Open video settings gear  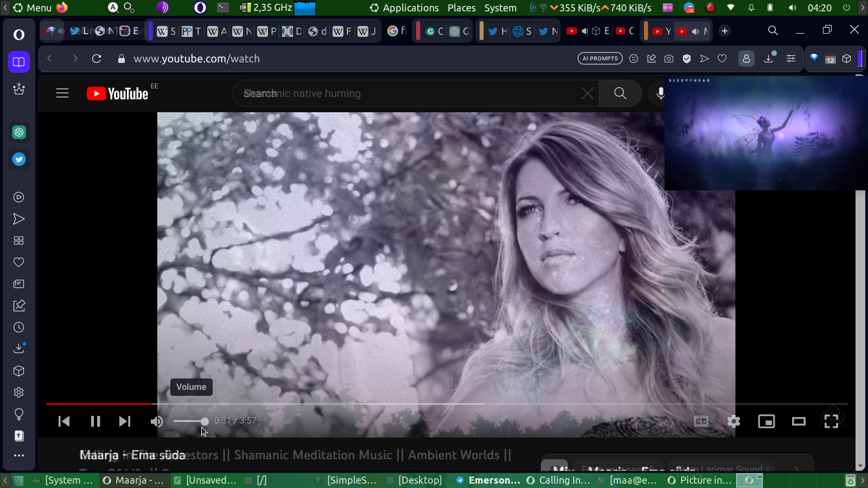[733, 421]
